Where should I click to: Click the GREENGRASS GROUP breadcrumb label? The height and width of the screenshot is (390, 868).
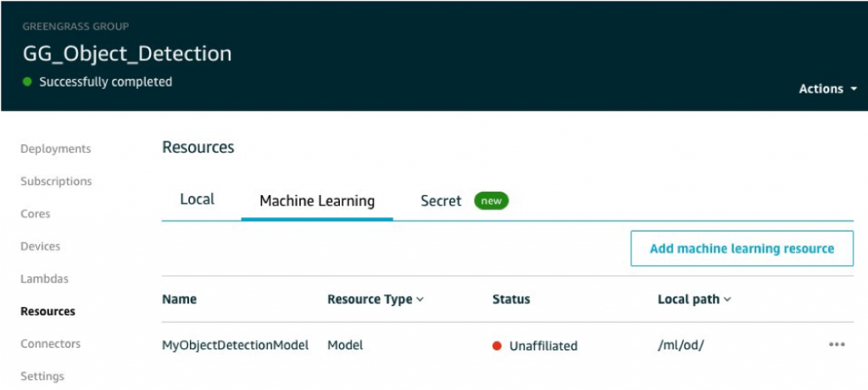75,26
